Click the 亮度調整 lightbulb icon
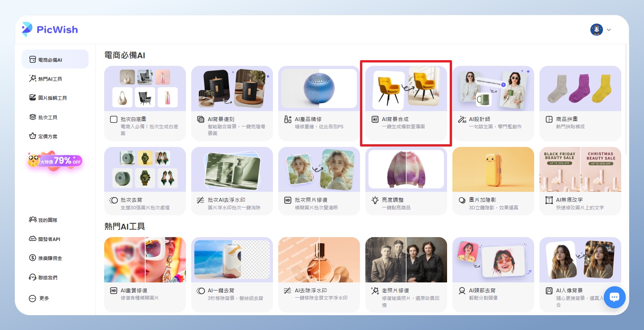644x330 pixels. point(375,200)
